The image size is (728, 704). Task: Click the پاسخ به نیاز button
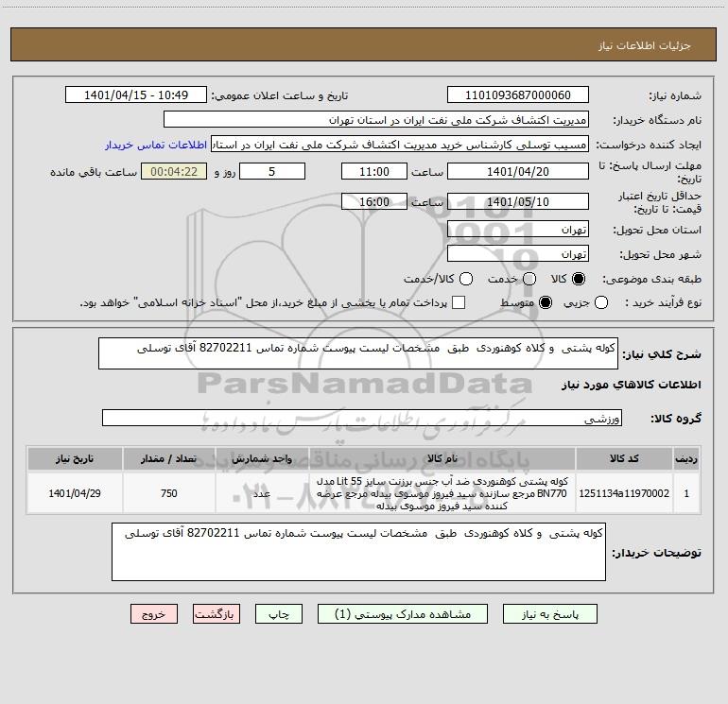[x=549, y=614]
